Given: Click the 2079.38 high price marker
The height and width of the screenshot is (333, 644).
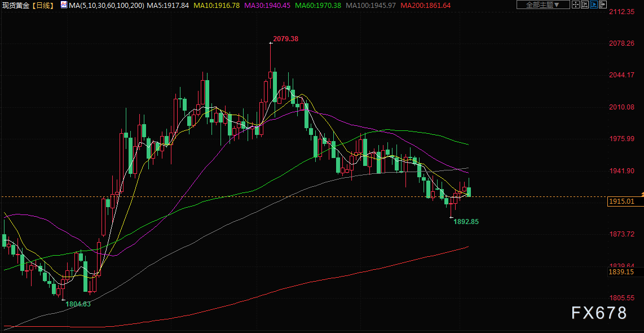Looking at the screenshot, I should (285, 39).
